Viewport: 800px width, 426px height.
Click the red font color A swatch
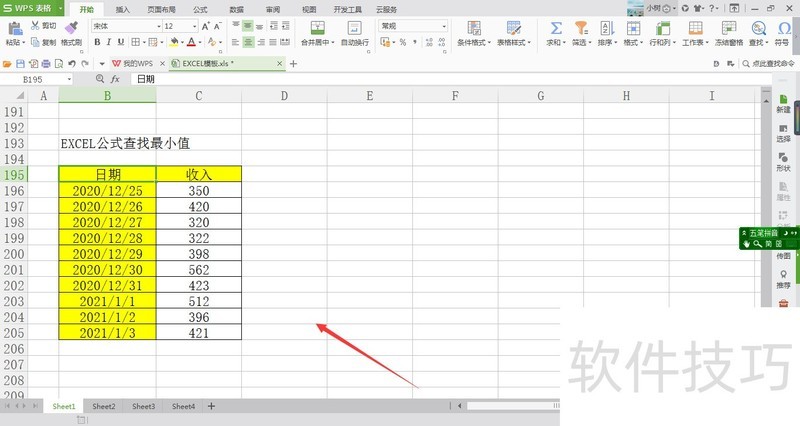coord(191,42)
